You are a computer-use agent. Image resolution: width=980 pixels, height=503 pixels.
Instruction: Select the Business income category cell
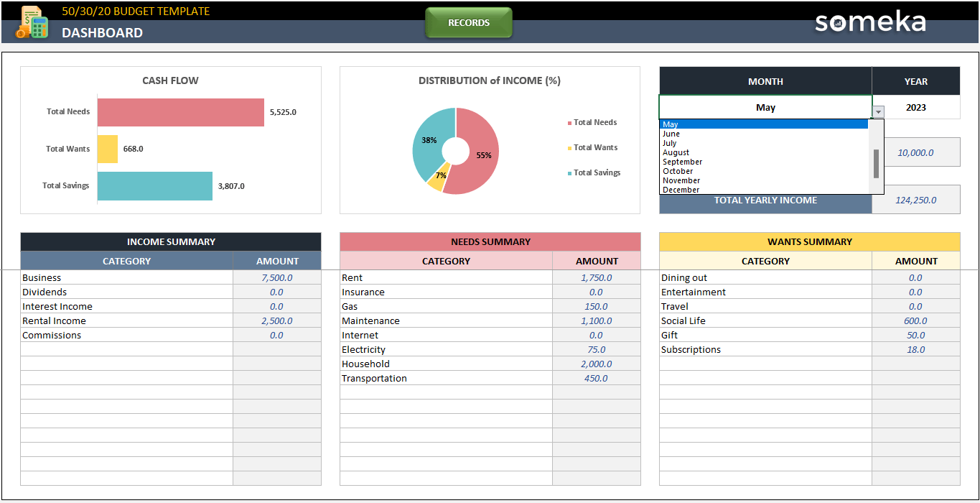[127, 277]
